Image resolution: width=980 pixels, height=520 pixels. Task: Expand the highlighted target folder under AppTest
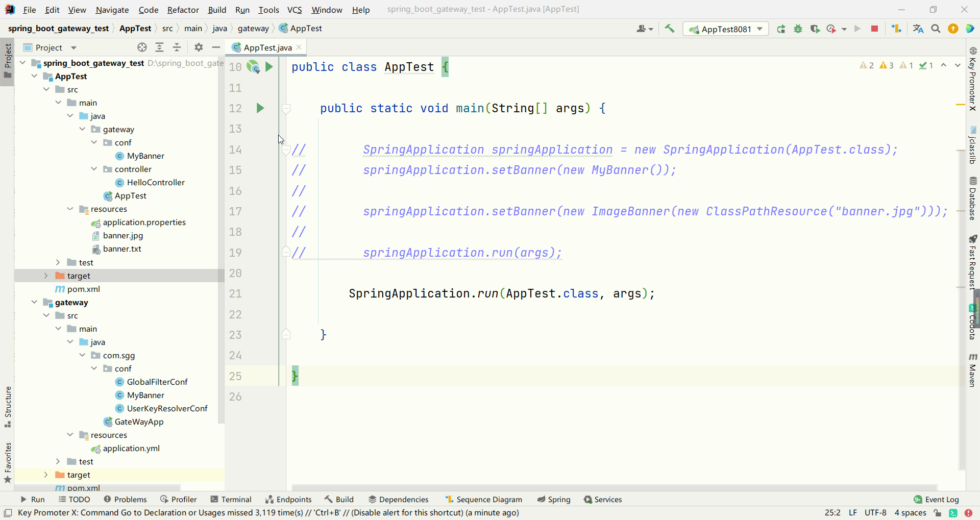pyautogui.click(x=46, y=276)
